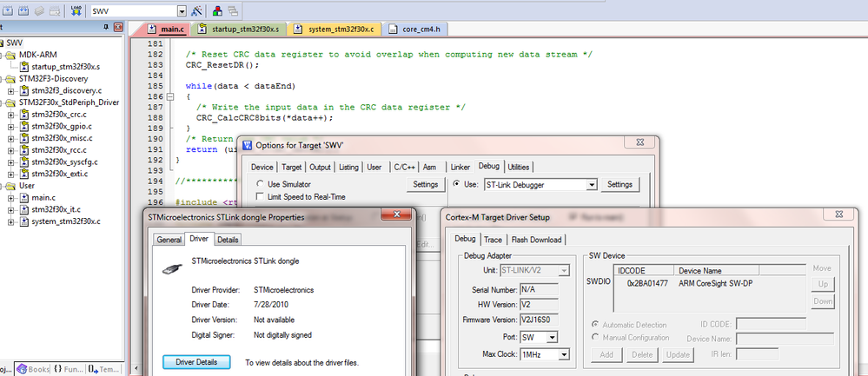Click Settings button next to ST-Link Debugger
Viewport: 868px width, 376px height.
point(620,184)
